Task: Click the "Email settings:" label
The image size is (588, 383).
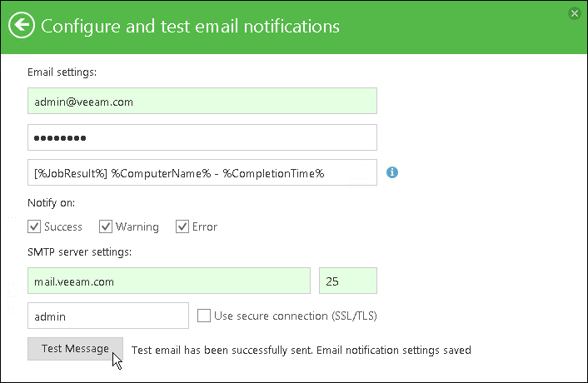Action: click(62, 72)
